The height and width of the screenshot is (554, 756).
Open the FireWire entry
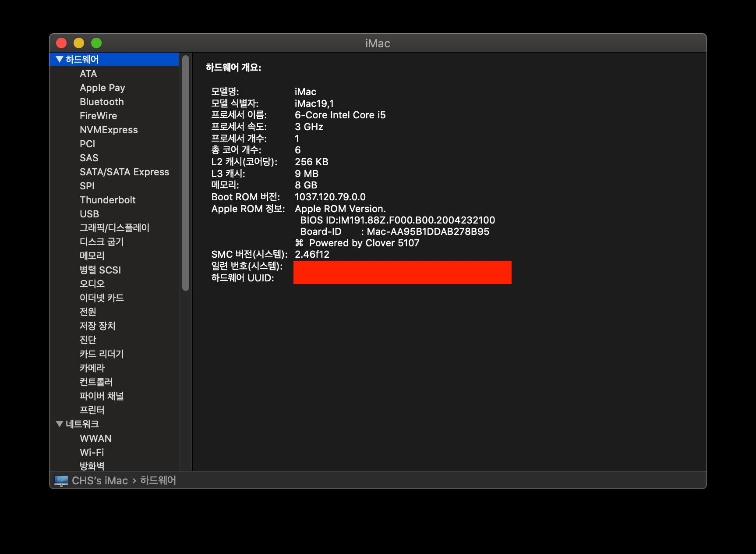[99, 116]
